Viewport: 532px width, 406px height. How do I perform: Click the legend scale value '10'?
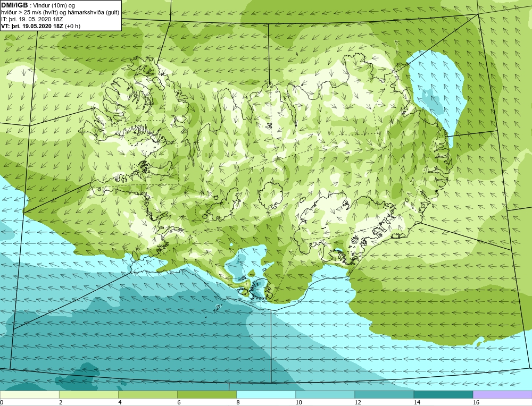[x=298, y=402]
